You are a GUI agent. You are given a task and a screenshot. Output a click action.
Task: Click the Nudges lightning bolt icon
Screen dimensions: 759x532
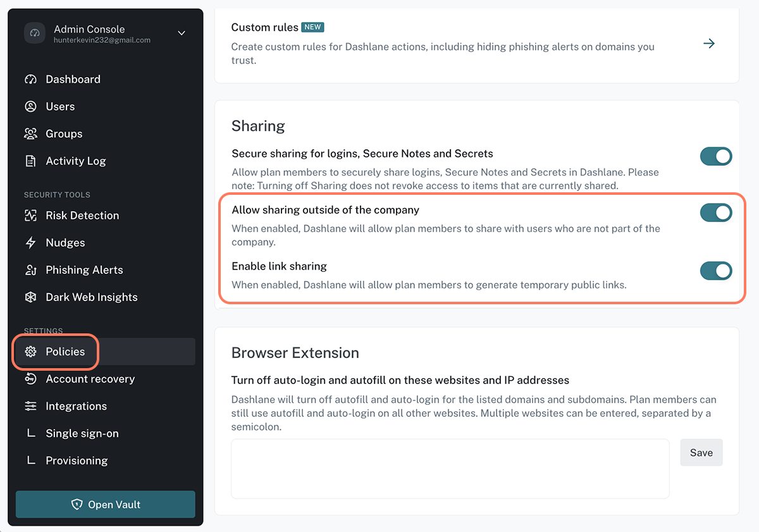click(x=30, y=242)
